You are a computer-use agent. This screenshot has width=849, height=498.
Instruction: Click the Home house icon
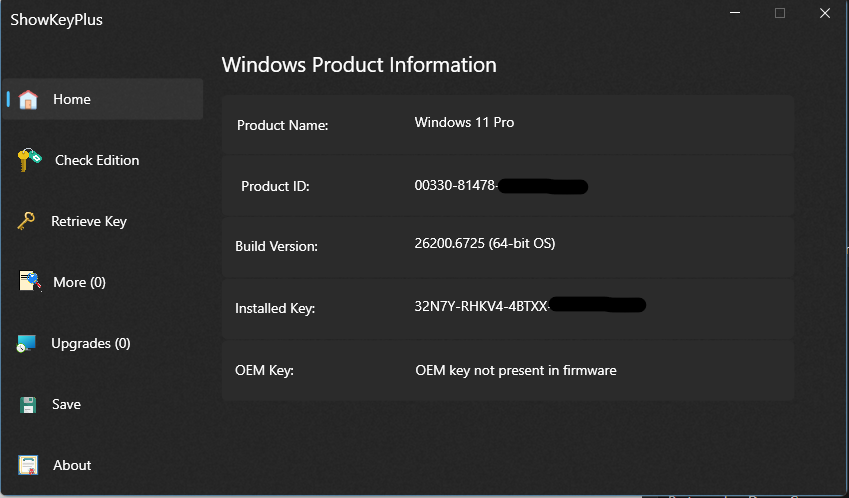point(28,100)
